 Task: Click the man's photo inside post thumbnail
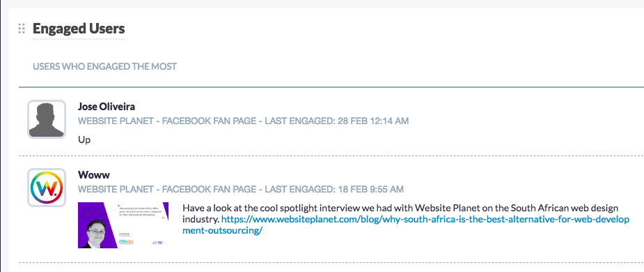[94, 234]
